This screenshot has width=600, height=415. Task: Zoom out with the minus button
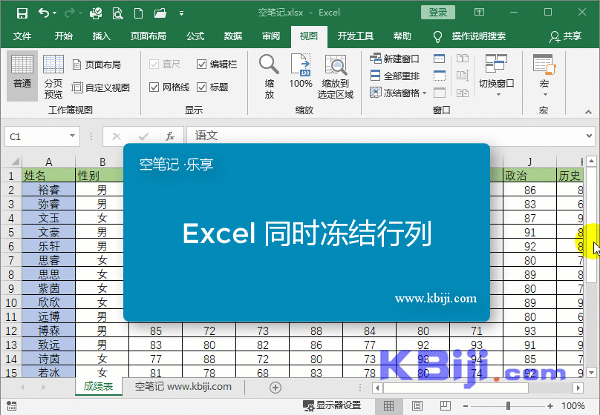(x=465, y=406)
